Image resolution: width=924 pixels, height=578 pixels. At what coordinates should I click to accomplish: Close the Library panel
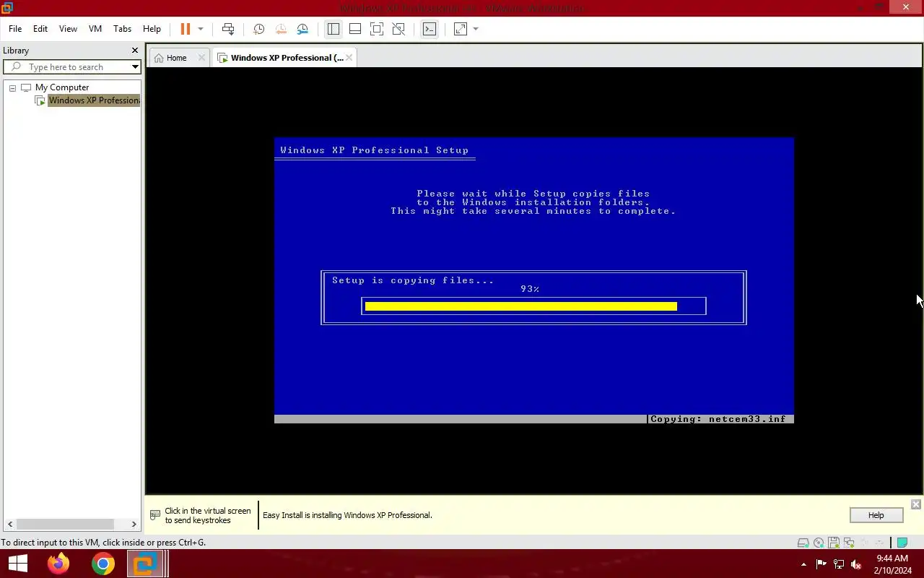tap(134, 51)
